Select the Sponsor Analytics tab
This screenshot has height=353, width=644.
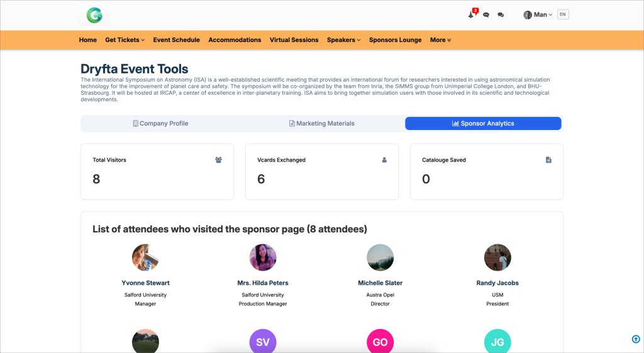483,123
